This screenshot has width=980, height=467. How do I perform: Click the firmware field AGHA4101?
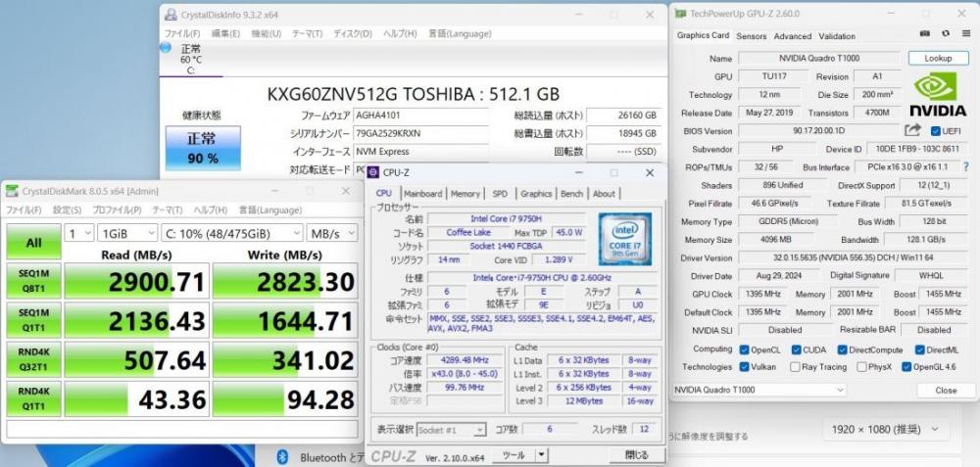[x=420, y=115]
